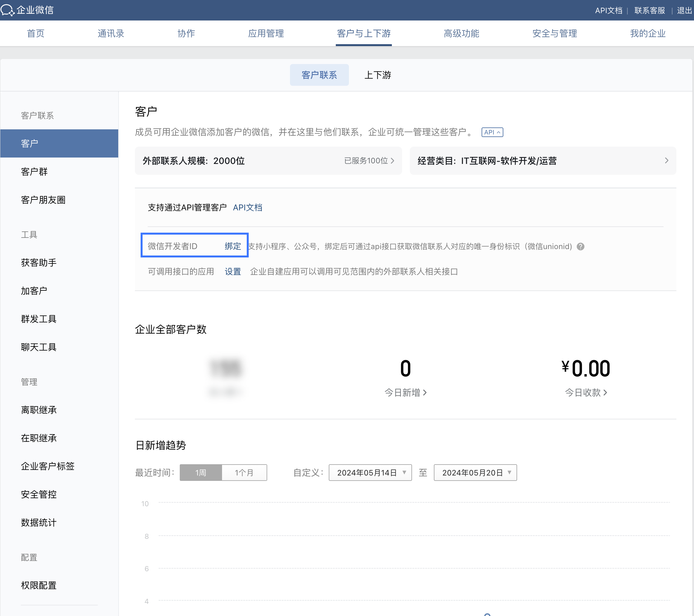Viewport: 694px width, 616px height.
Task: Open 高级功能 tab
Action: pos(461,33)
